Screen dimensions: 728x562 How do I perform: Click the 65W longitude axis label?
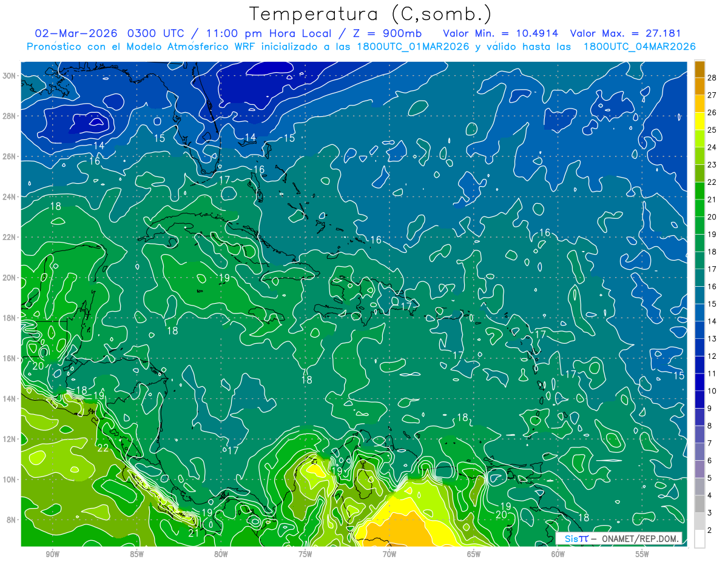(474, 554)
